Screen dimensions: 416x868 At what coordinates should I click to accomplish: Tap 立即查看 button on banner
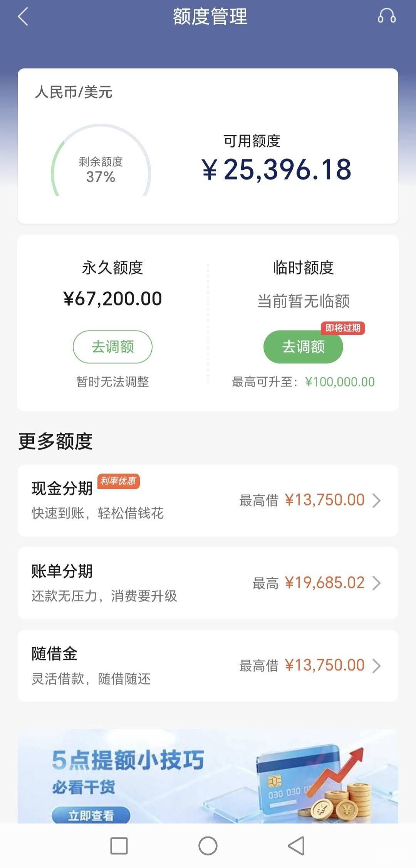[91, 815]
